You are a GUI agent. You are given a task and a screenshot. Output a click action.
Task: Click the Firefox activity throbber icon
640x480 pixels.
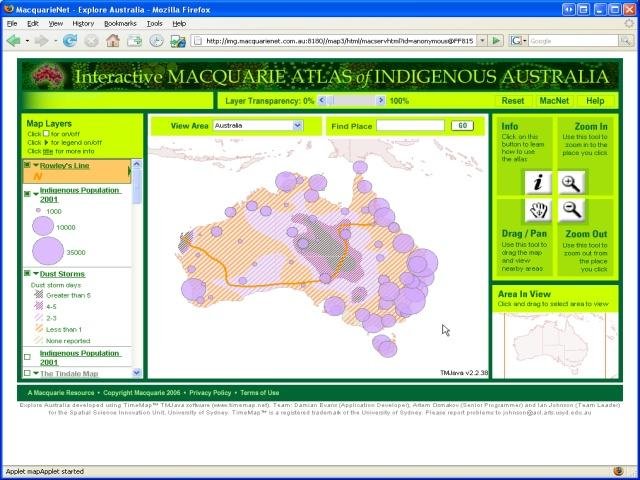629,24
